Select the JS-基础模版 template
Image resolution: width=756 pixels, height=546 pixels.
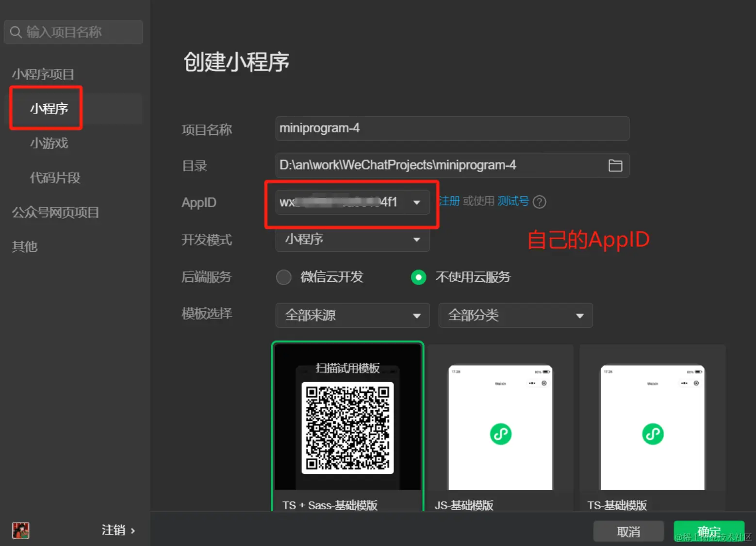(500, 428)
